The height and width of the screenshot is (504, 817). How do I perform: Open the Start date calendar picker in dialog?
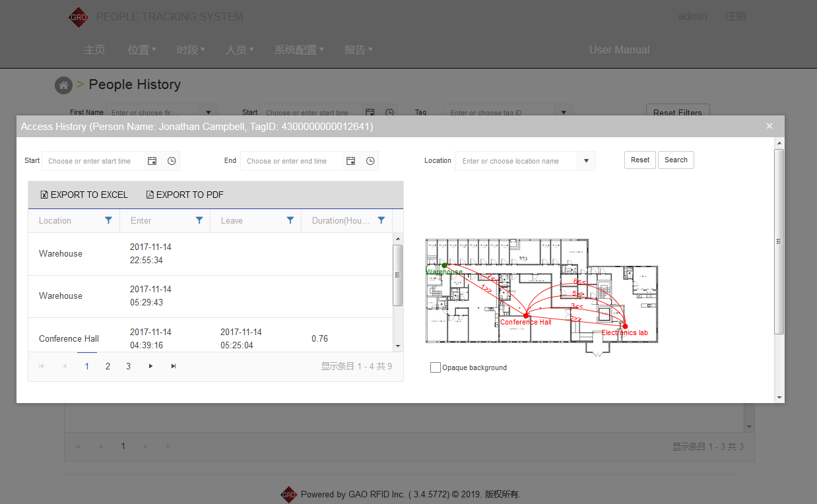(x=152, y=161)
